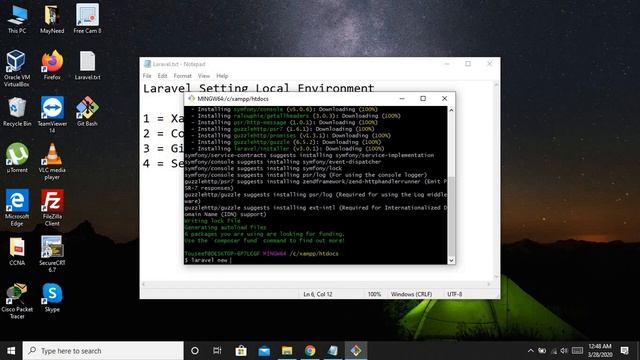Open Microsoft Store taskbar icon
This screenshot has height=360, width=640.
241,351
